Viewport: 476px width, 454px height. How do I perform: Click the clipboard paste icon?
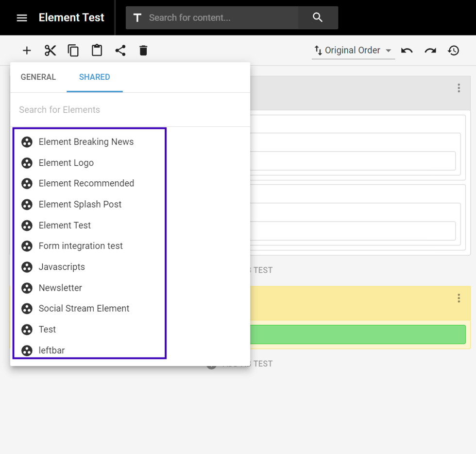pyautogui.click(x=97, y=51)
